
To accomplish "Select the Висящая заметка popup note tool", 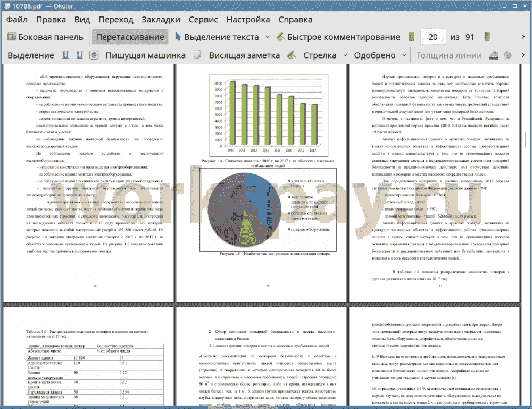I will point(244,55).
